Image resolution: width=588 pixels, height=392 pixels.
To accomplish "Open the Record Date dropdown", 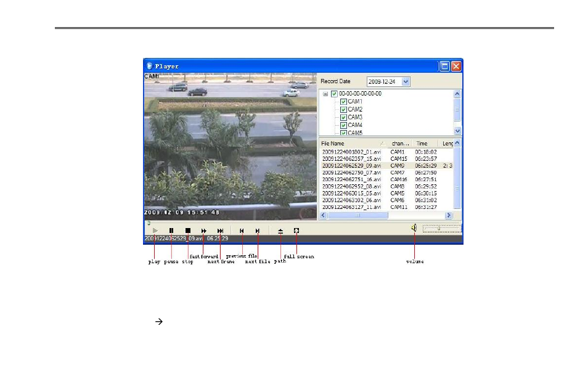I will (406, 81).
